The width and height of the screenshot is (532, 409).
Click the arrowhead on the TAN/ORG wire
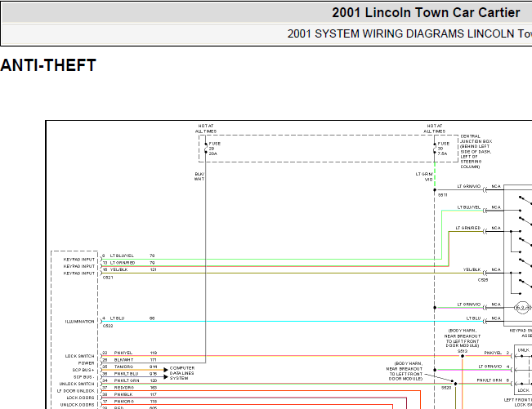[x=166, y=370]
